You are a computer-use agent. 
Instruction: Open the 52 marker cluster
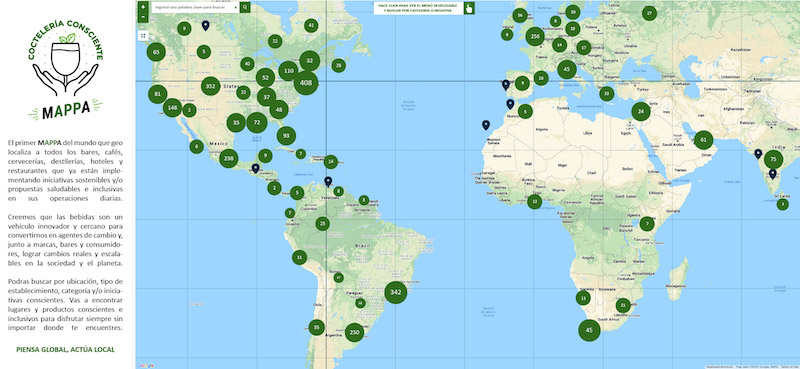pyautogui.click(x=265, y=77)
